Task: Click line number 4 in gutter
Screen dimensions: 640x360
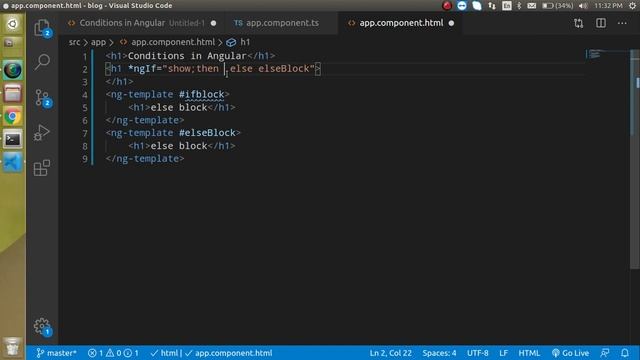Action: coord(84,95)
